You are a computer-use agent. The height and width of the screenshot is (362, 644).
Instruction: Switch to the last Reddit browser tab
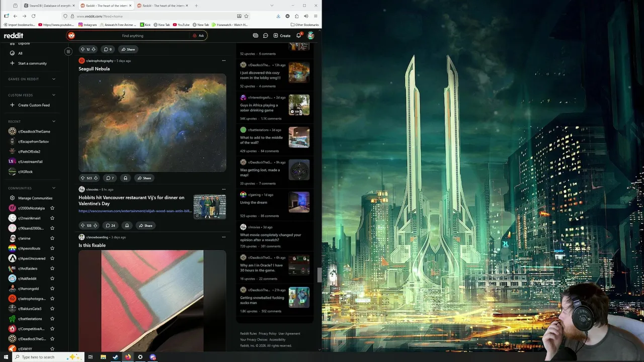(x=163, y=6)
